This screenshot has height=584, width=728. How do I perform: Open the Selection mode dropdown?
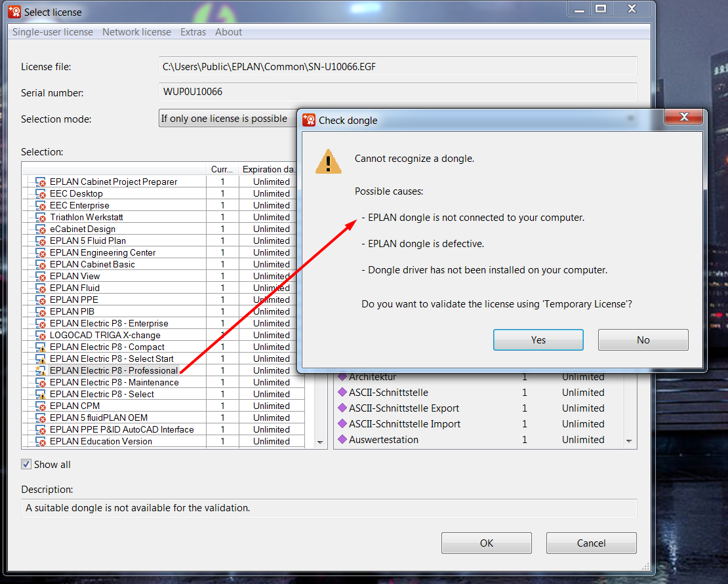point(228,118)
